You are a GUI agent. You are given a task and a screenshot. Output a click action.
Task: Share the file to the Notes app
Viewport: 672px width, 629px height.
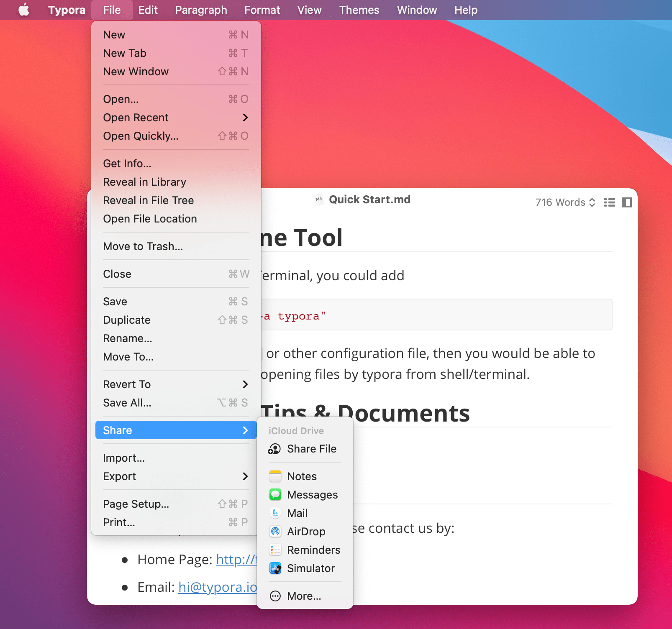(305, 476)
